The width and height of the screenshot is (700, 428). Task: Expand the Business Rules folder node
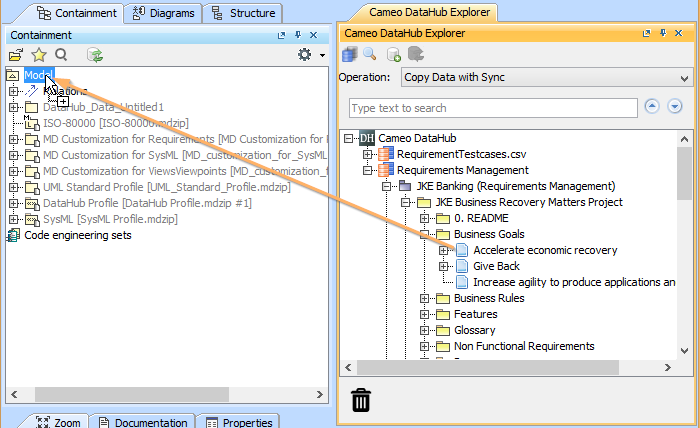426,298
